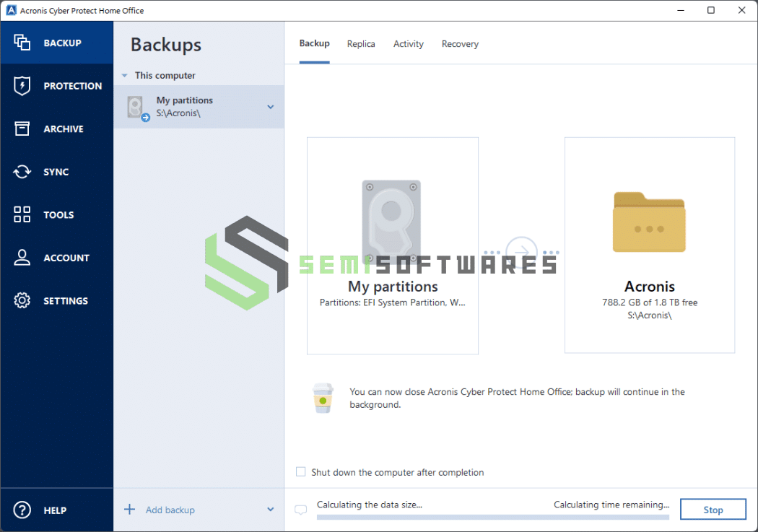
Task: Click 'Calculating time remaining...' status text
Action: [x=611, y=505]
